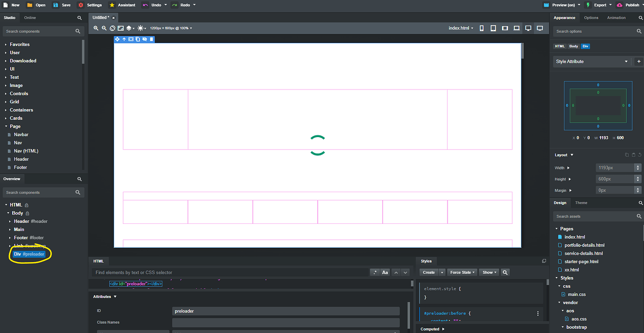
Task: Click search icon in Studio panel header
Action: point(79,18)
